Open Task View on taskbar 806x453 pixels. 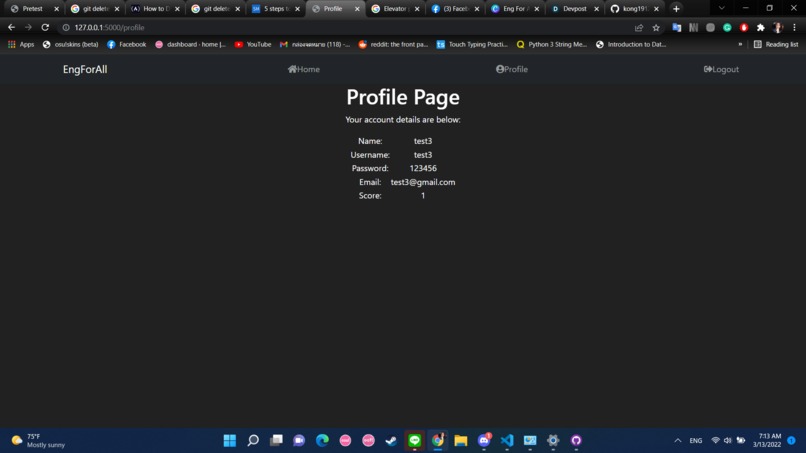[x=276, y=441]
